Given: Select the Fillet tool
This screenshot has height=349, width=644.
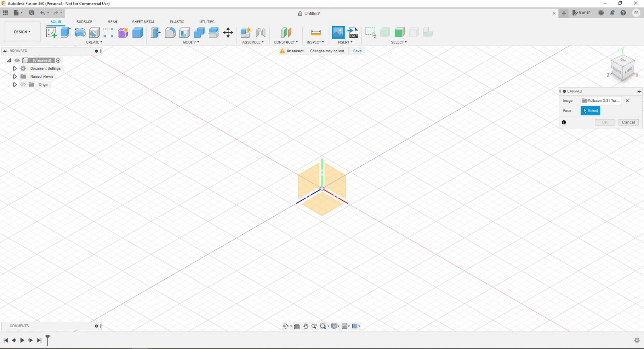Looking at the screenshot, I should tap(170, 33).
